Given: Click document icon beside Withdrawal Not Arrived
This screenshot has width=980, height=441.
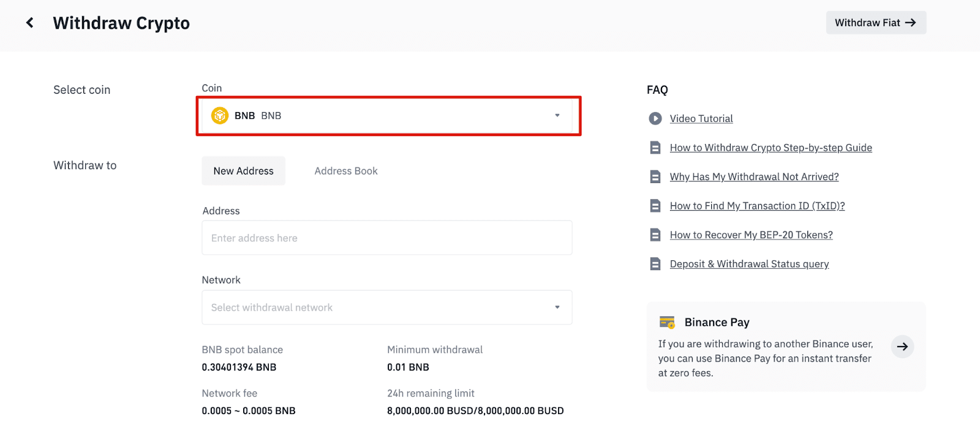Looking at the screenshot, I should (655, 176).
